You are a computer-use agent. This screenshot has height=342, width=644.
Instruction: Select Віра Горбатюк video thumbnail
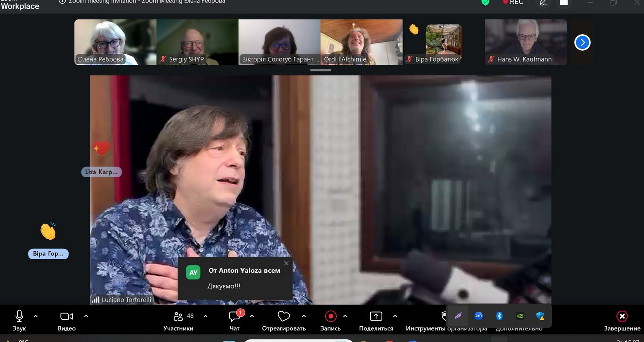tap(444, 42)
